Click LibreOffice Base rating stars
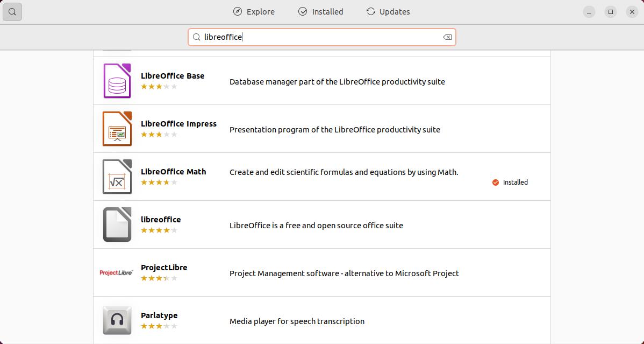The width and height of the screenshot is (644, 344). pos(159,86)
